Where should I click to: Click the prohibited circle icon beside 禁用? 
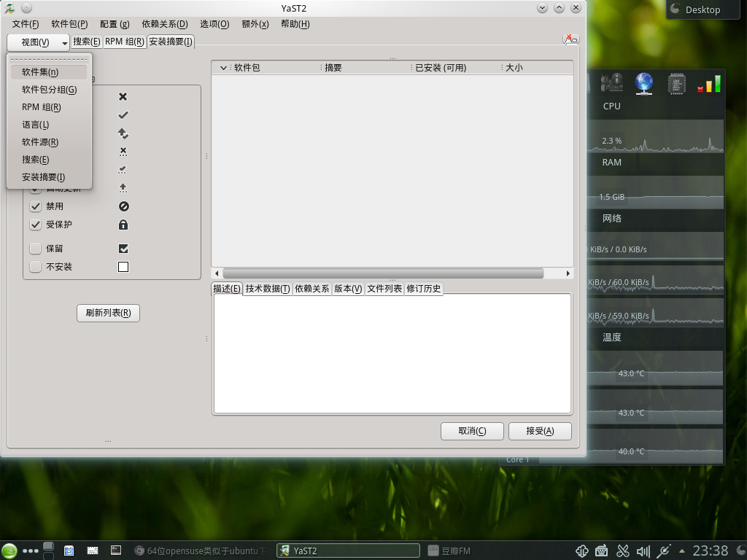coord(123,206)
